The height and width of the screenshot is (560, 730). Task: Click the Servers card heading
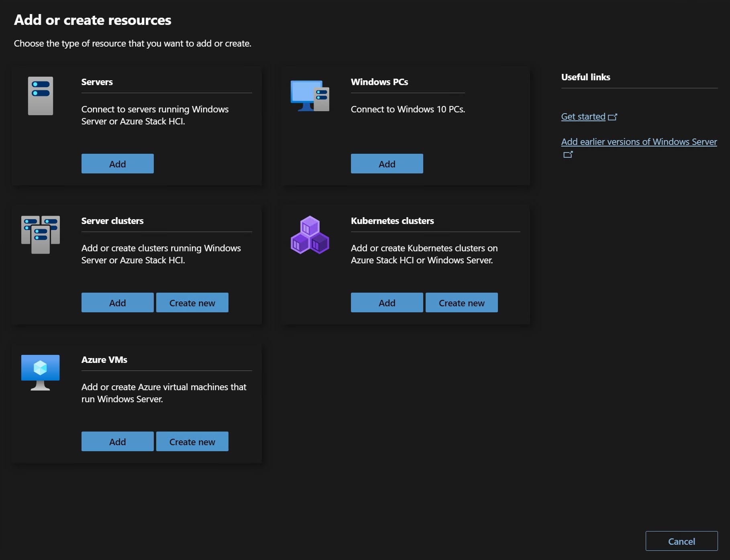coord(97,82)
